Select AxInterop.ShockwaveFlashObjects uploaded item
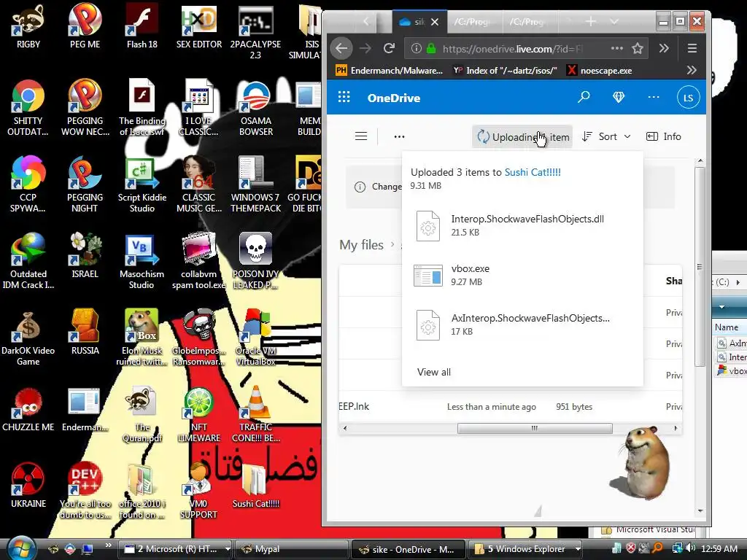Image resolution: width=747 pixels, height=560 pixels. 522,324
